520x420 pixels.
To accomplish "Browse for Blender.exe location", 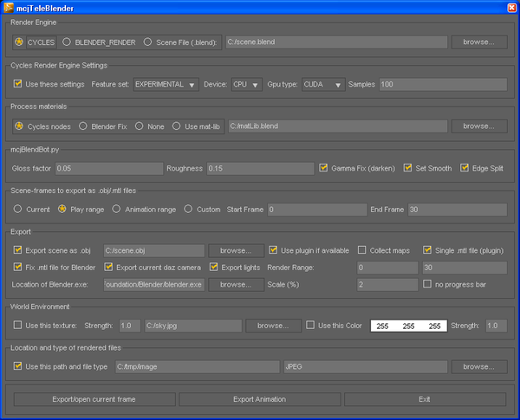I will pyautogui.click(x=236, y=285).
